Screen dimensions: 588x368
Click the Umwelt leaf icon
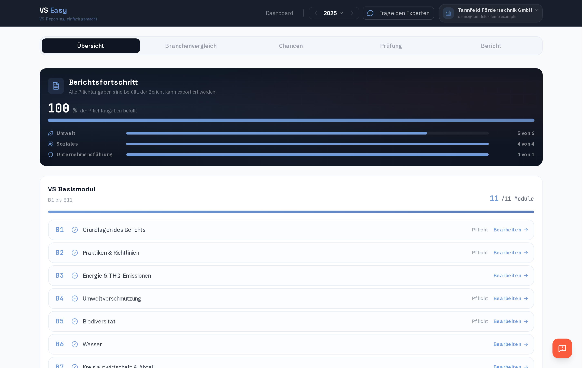click(51, 133)
